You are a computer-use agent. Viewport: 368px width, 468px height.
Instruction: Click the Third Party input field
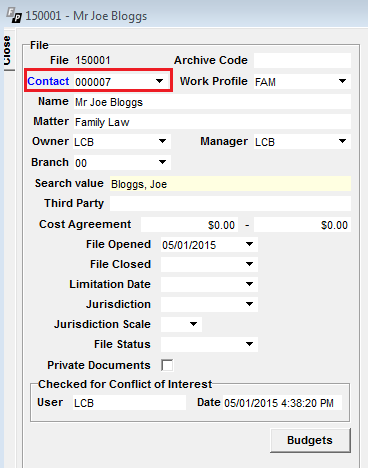pyautogui.click(x=230, y=203)
